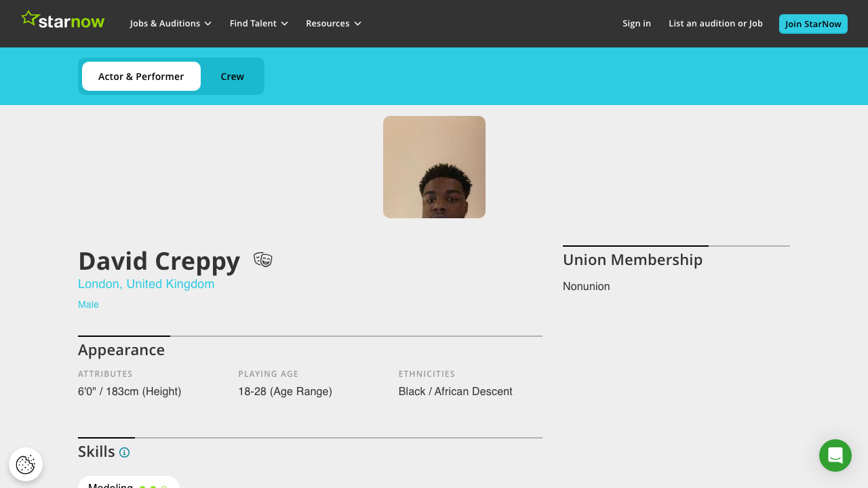Expand the Resources dropdown chevron
The image size is (868, 488).
click(x=357, y=23)
